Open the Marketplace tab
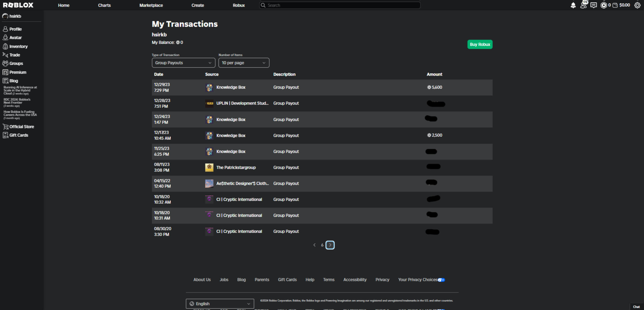The image size is (644, 310). click(x=151, y=5)
